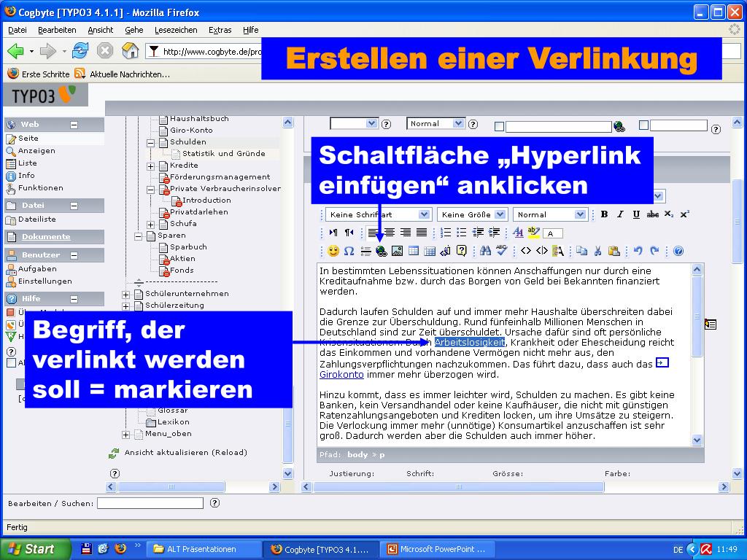This screenshot has width=747, height=560.
Task: Apply Italic formatting
Action: click(620, 214)
